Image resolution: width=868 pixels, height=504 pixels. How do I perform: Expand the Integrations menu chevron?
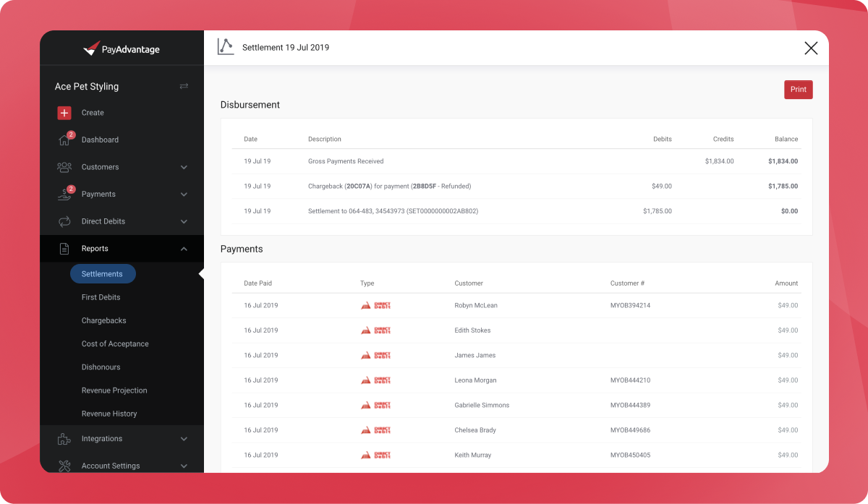point(184,439)
